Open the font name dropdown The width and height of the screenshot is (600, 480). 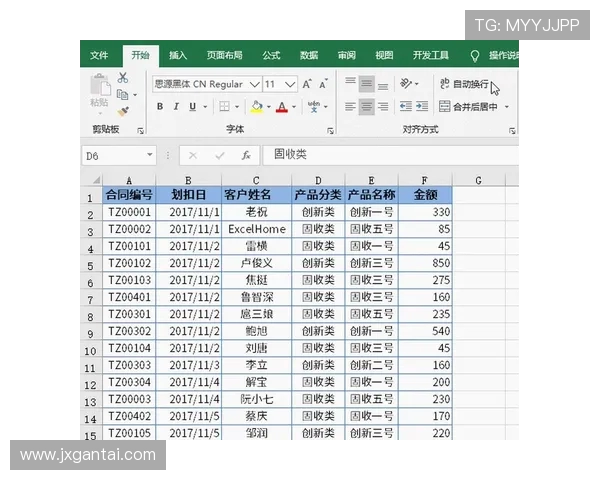(x=254, y=85)
